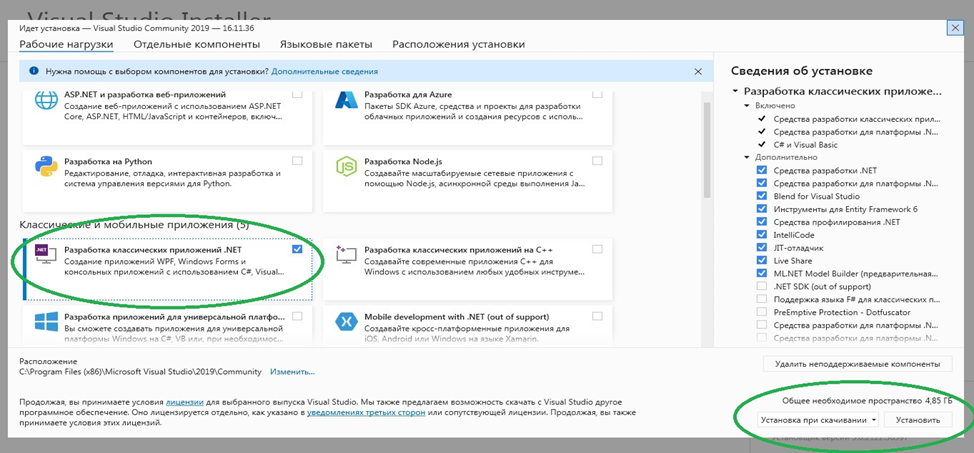The height and width of the screenshot is (453, 974).
Task: Check PreEmptive Protection - Dotfuscator option
Action: [x=762, y=312]
